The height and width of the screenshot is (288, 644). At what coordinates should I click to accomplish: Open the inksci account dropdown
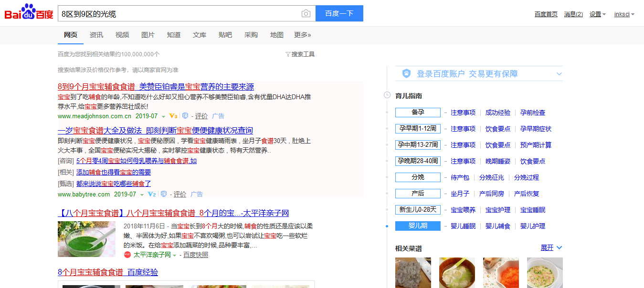tap(624, 14)
